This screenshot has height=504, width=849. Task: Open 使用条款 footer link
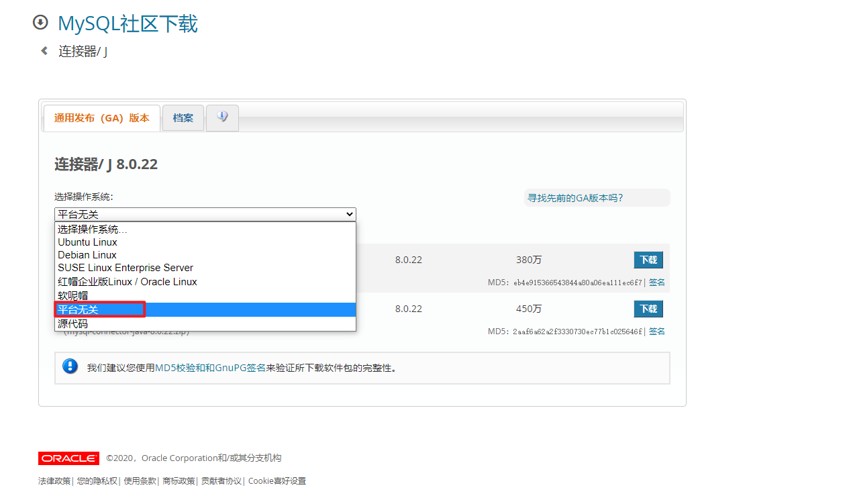pos(140,481)
